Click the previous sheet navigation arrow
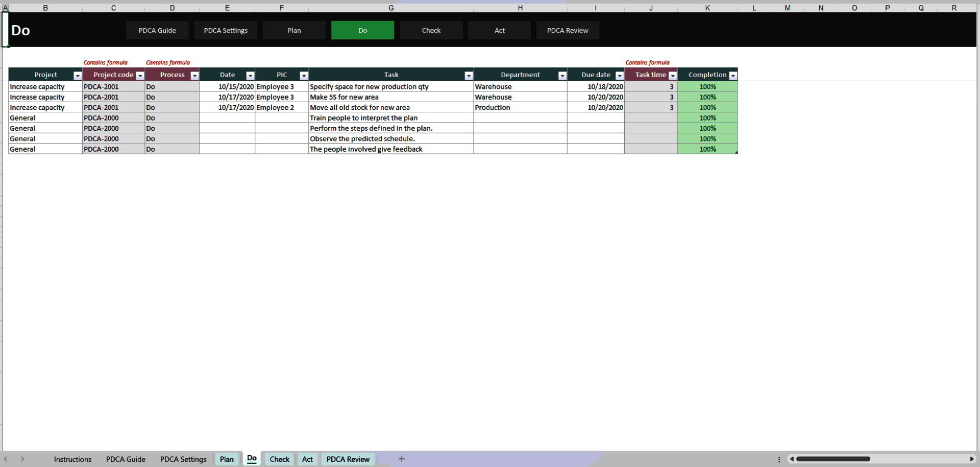This screenshot has height=467, width=980. [6, 459]
